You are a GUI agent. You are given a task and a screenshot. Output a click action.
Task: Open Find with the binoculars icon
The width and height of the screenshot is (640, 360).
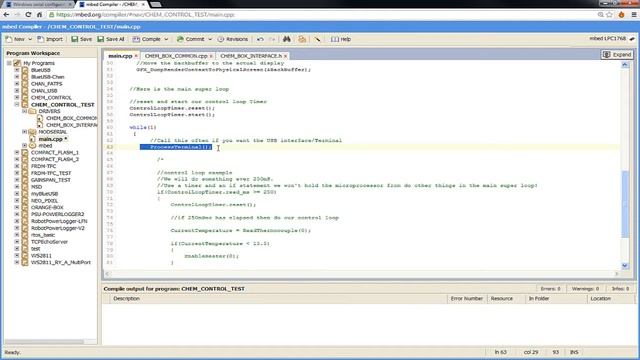pyautogui.click(x=287, y=39)
